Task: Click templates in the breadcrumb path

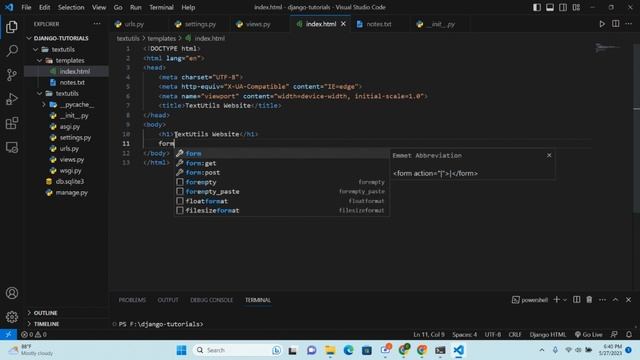Action: tap(161, 38)
